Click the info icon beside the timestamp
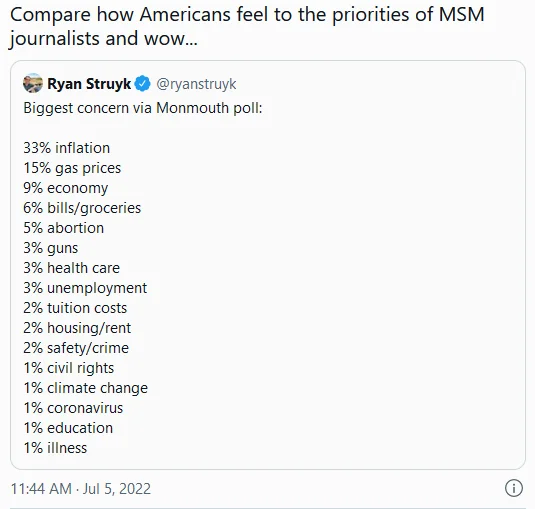The height and width of the screenshot is (509, 535). pos(514,488)
